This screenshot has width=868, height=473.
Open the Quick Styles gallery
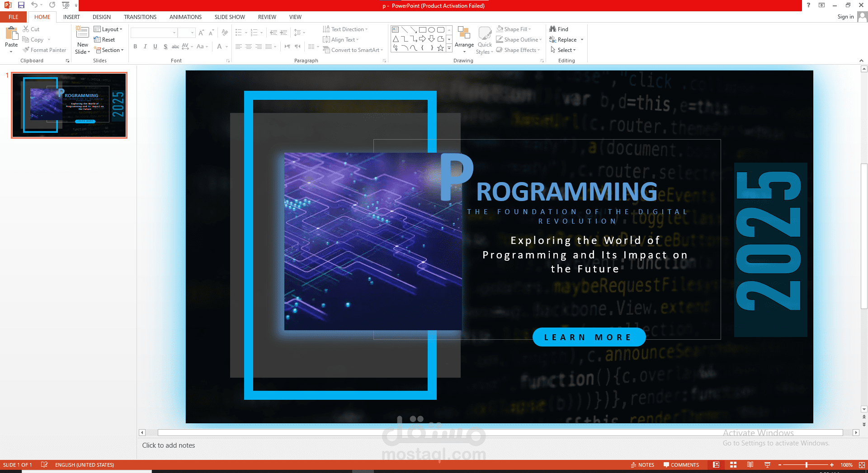485,40
